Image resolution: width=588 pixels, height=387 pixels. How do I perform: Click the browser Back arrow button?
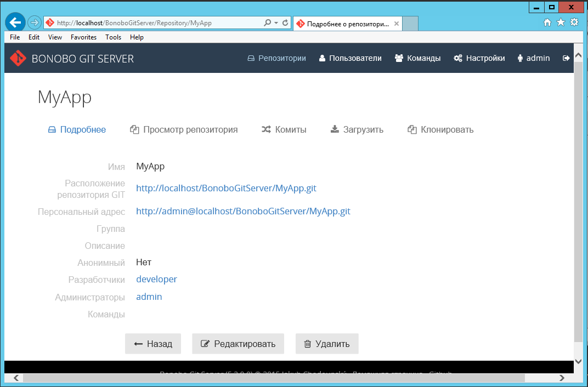tap(15, 23)
